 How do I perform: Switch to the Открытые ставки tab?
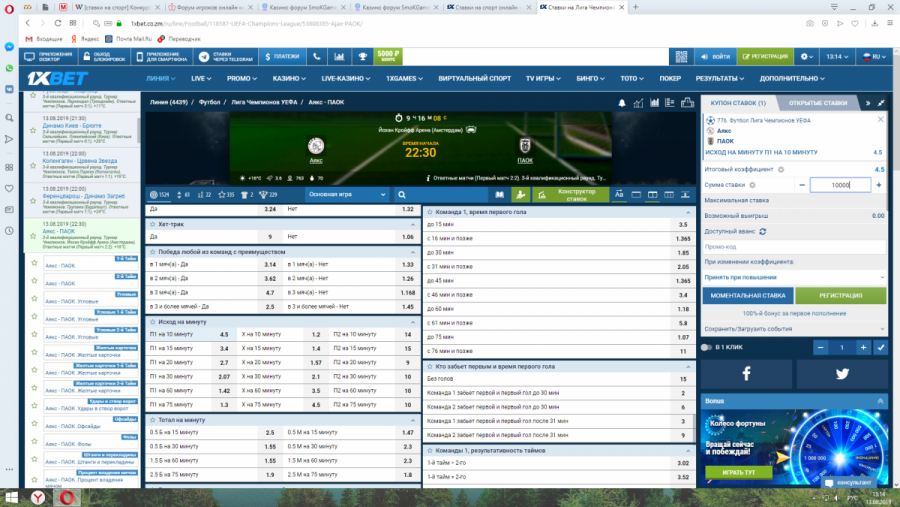pyautogui.click(x=817, y=103)
